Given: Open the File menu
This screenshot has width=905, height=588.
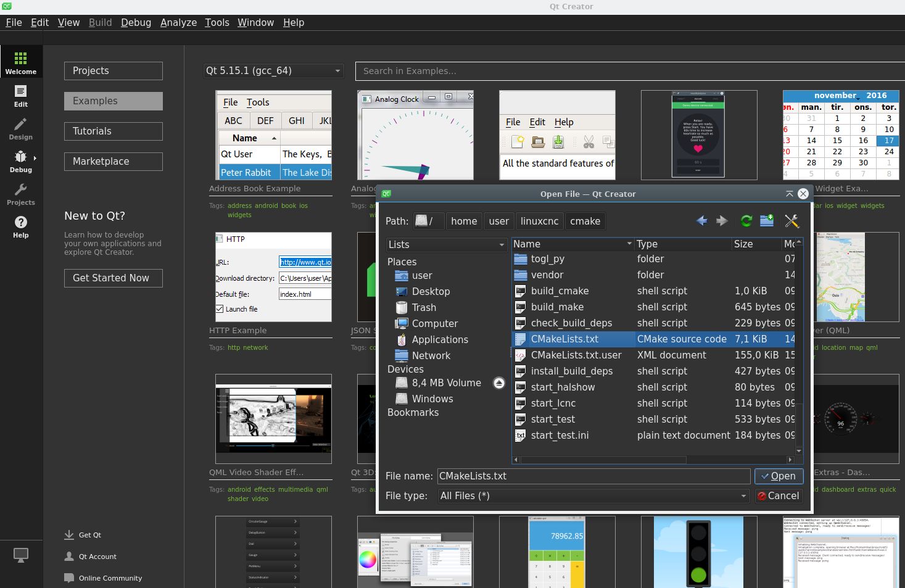Looking at the screenshot, I should point(14,22).
